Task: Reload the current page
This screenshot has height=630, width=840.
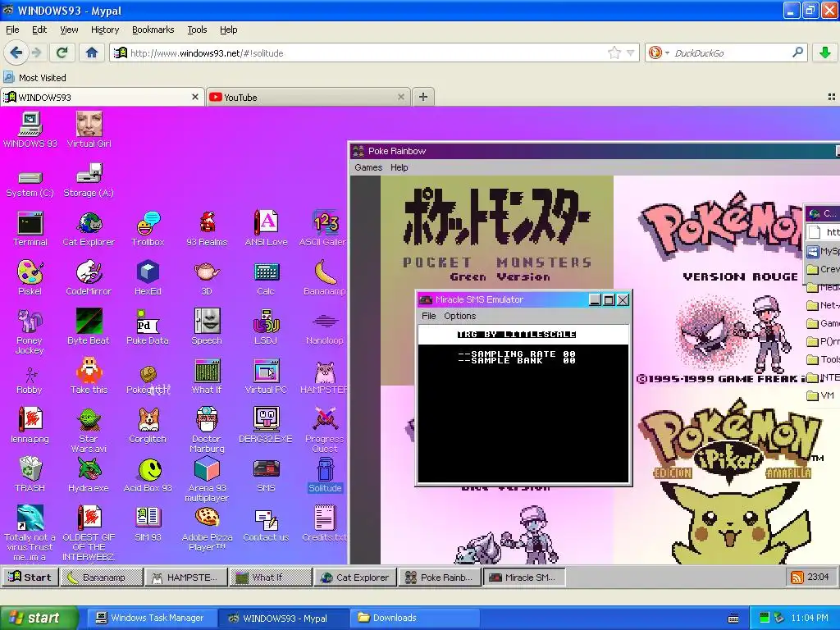Action: 62,52
